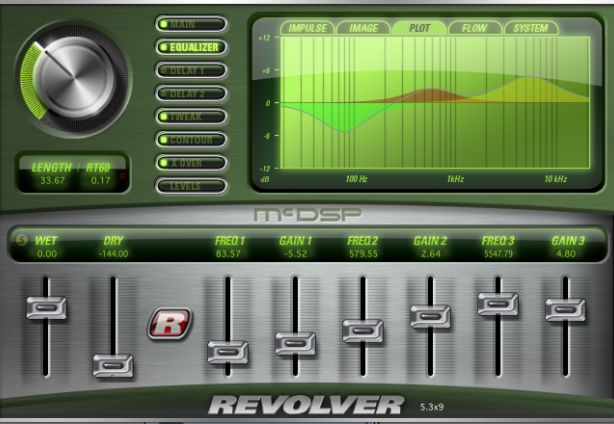Toggle the TWEAK page button
This screenshot has height=424, width=614.
tap(191, 117)
